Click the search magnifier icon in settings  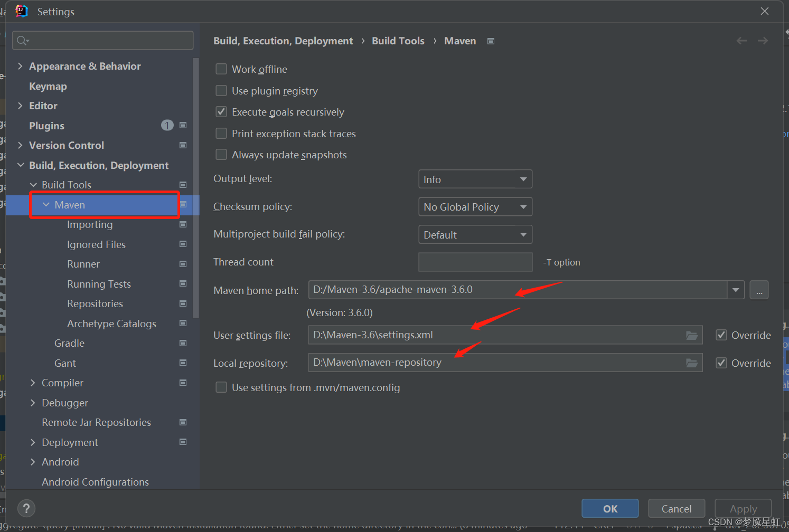23,41
